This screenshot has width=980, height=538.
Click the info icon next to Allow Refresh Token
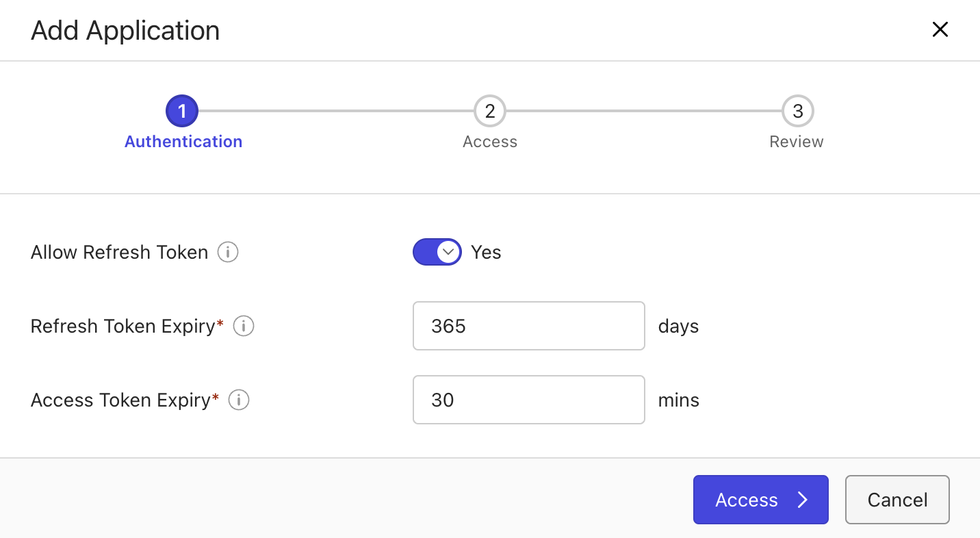click(x=228, y=252)
